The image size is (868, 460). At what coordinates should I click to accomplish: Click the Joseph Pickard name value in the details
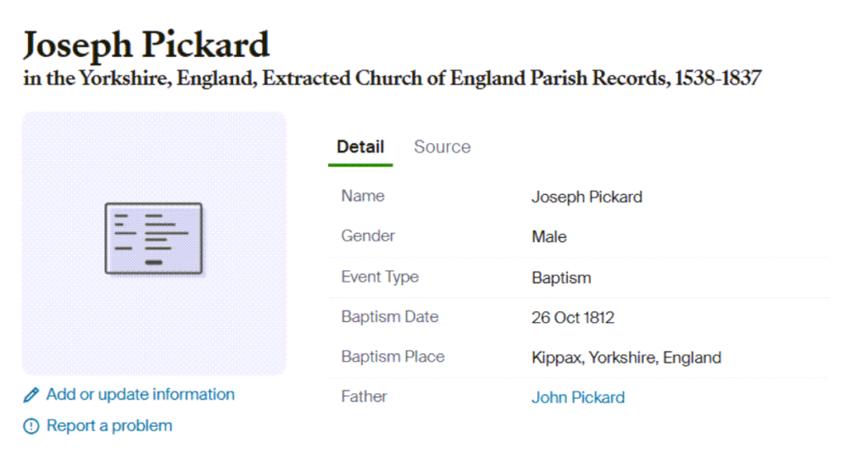pyautogui.click(x=587, y=197)
